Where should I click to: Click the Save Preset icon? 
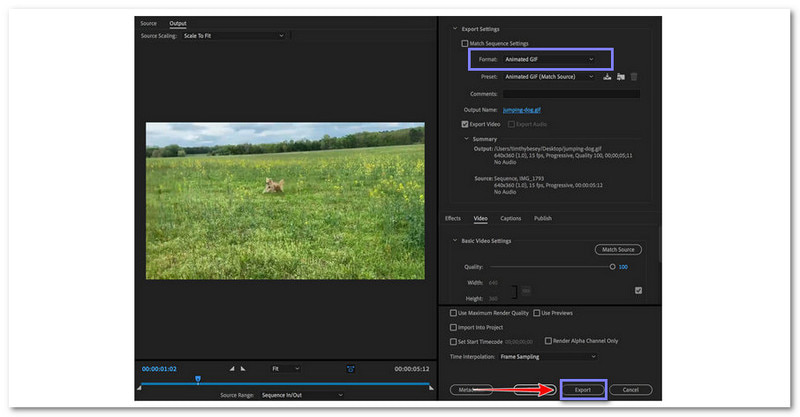[607, 77]
